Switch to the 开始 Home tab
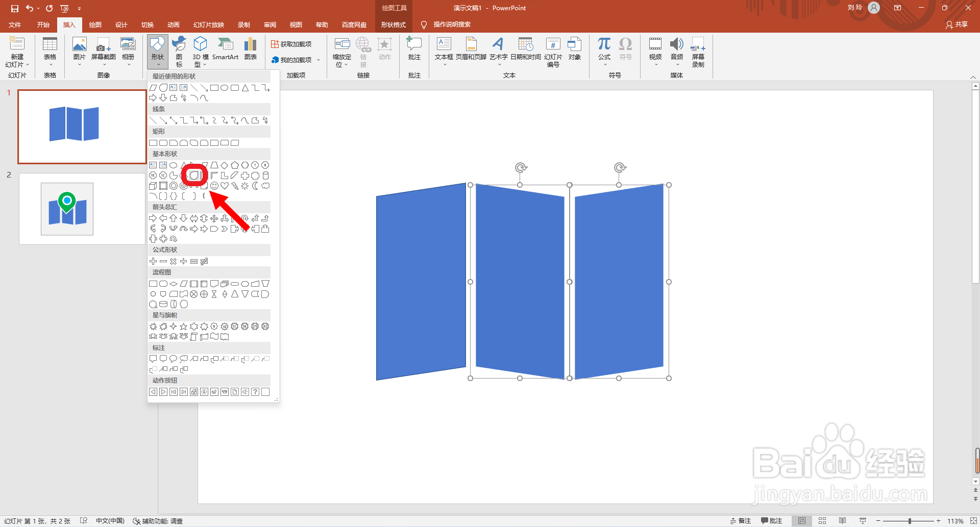980x527 pixels. pyautogui.click(x=43, y=24)
